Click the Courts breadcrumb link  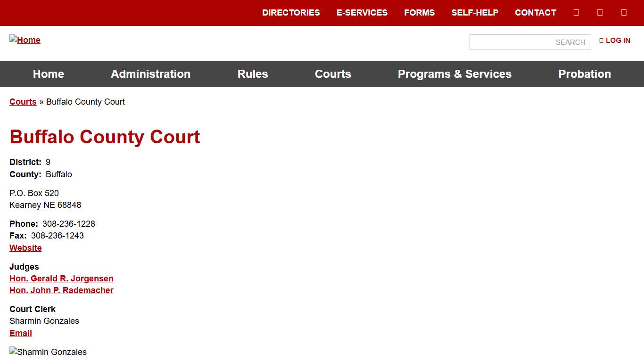coord(23,102)
